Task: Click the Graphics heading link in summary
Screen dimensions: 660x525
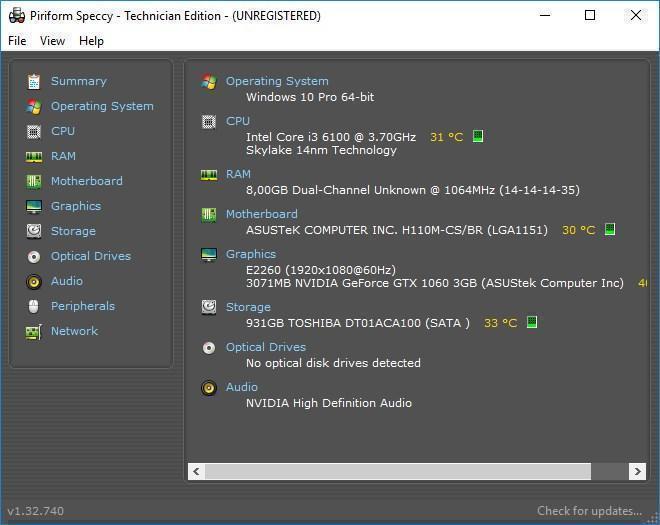Action: 251,254
